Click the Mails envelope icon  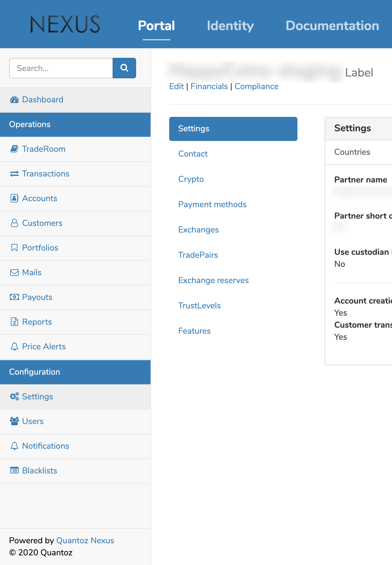pyautogui.click(x=14, y=273)
